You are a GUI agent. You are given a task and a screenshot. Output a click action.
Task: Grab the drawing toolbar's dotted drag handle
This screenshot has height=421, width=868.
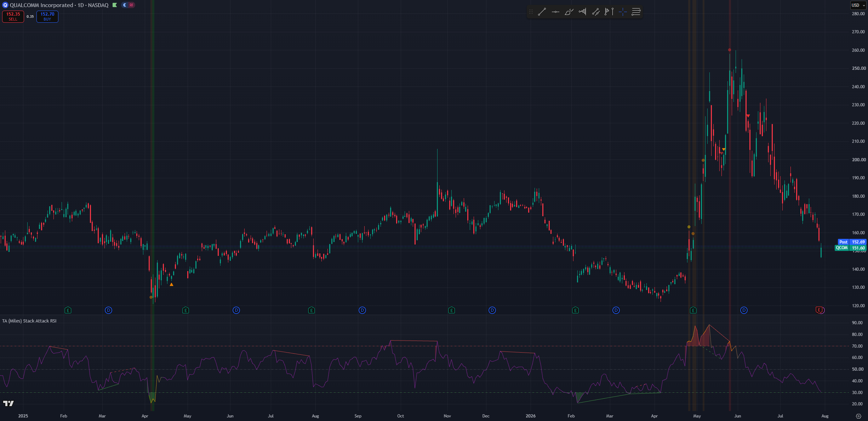[531, 12]
